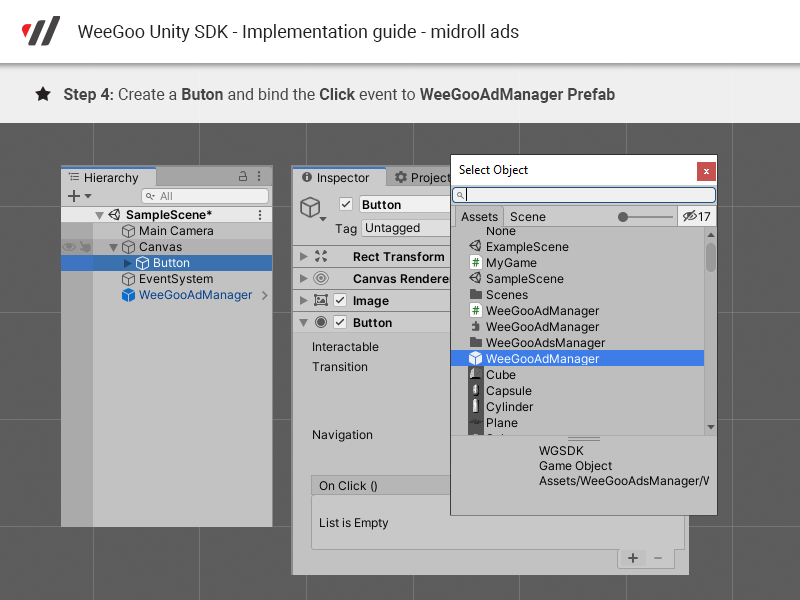Open Hierarchy panel three-dot options menu
Screen dimensions: 800x600
pyautogui.click(x=259, y=177)
